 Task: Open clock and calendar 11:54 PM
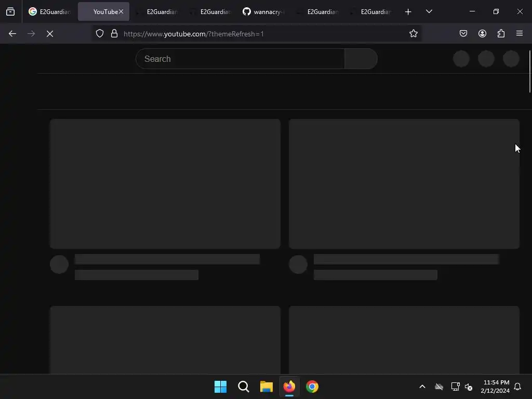pos(495,387)
